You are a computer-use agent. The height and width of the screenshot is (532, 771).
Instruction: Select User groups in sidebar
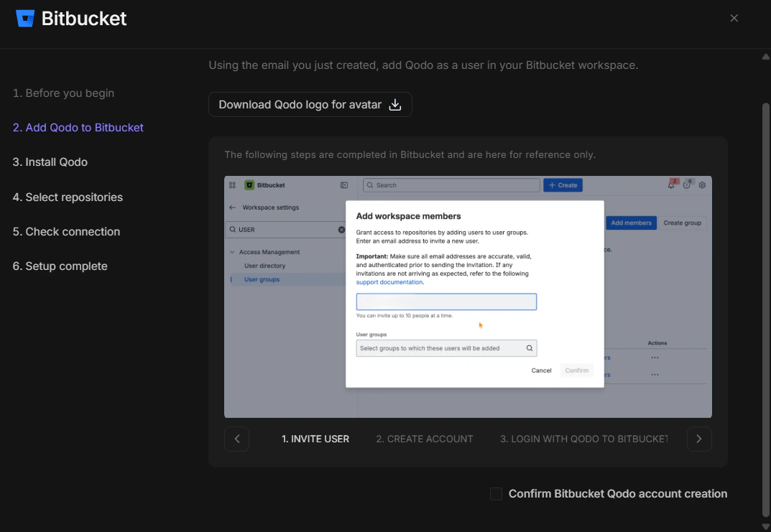262,279
